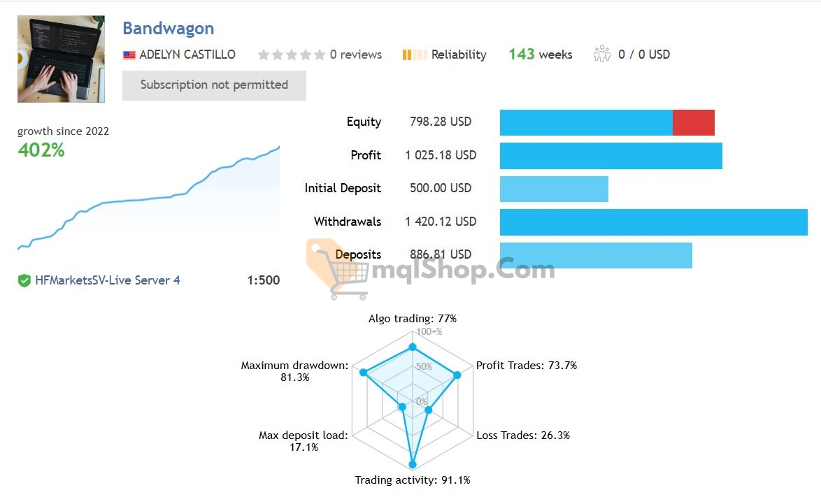The image size is (821, 504).
Task: Click the laptop thumbnail image of the signal
Action: [61, 59]
